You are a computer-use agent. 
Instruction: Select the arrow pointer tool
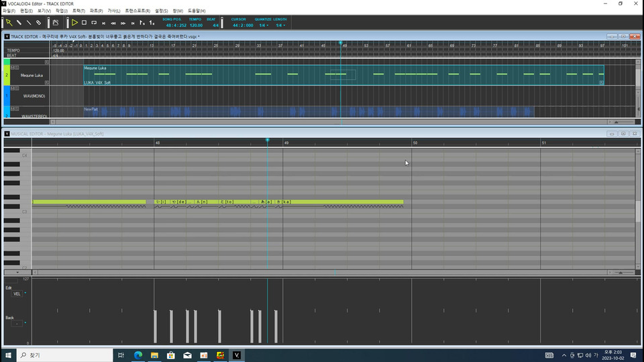tap(9, 23)
